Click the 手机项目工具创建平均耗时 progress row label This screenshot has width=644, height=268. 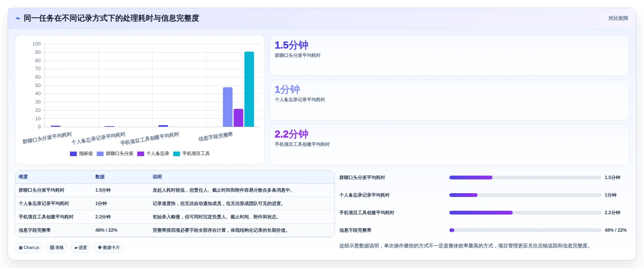[x=367, y=213]
